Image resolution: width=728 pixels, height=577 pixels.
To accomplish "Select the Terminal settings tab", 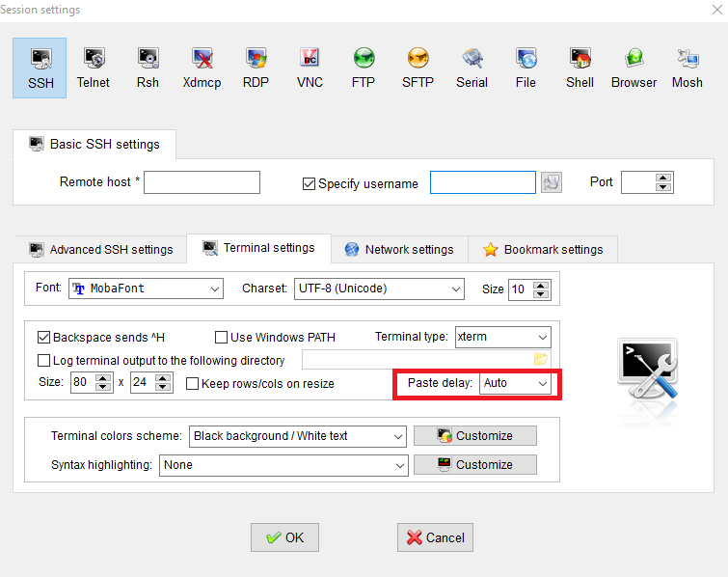I will pos(259,248).
